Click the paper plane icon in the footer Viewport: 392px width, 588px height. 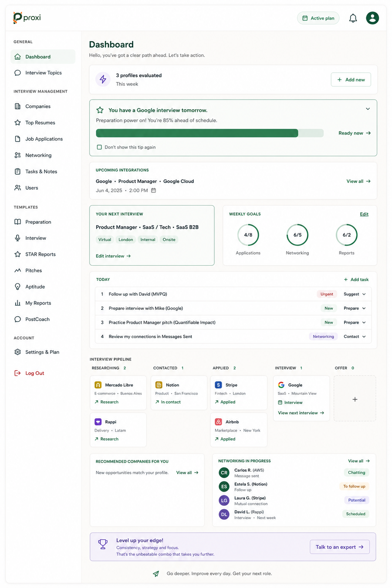tap(156, 574)
